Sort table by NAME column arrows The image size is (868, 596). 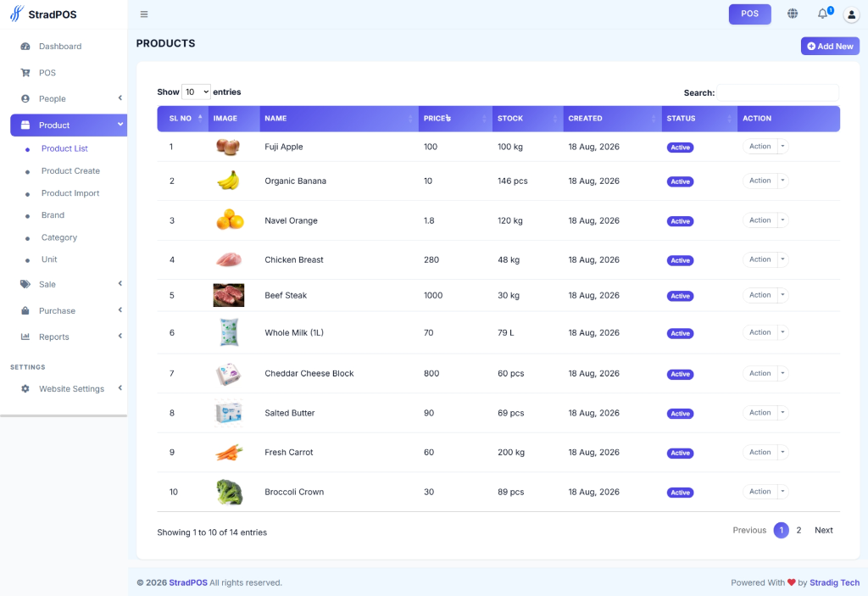[x=410, y=119]
